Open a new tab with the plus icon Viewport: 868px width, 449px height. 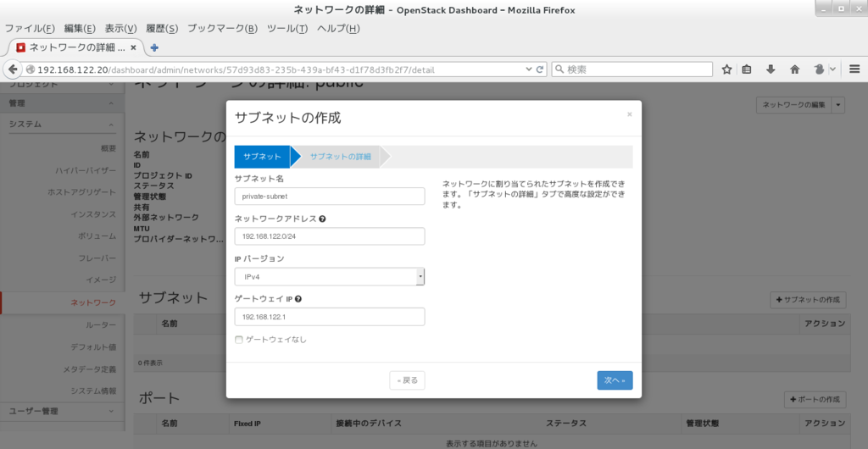154,47
